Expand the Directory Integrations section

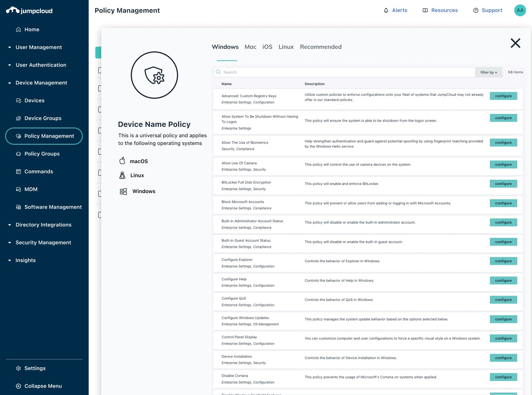tap(10, 225)
